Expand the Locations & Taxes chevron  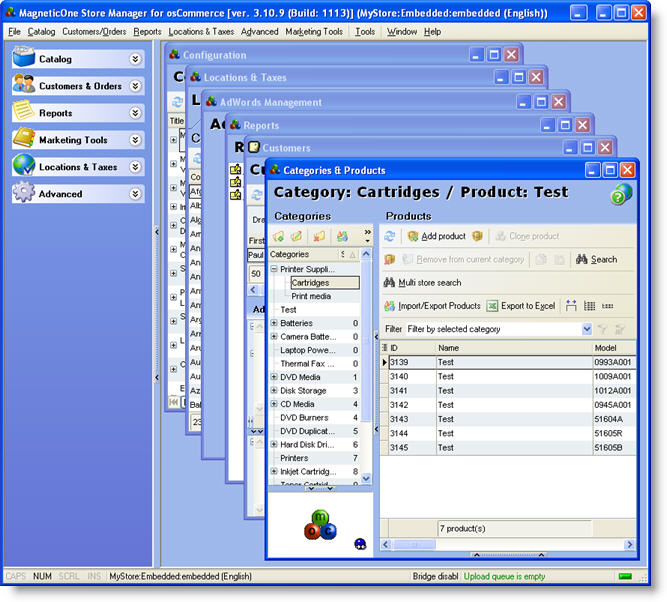[135, 167]
